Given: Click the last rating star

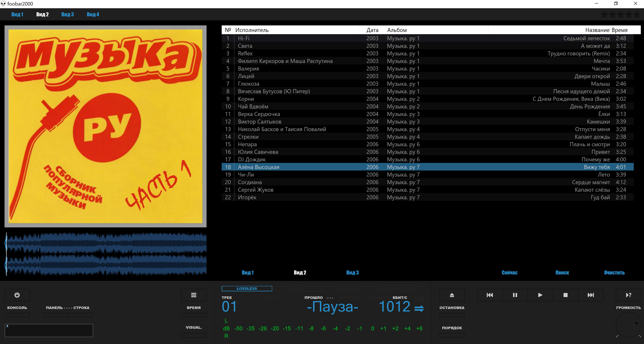Looking at the screenshot, I should (x=636, y=14).
